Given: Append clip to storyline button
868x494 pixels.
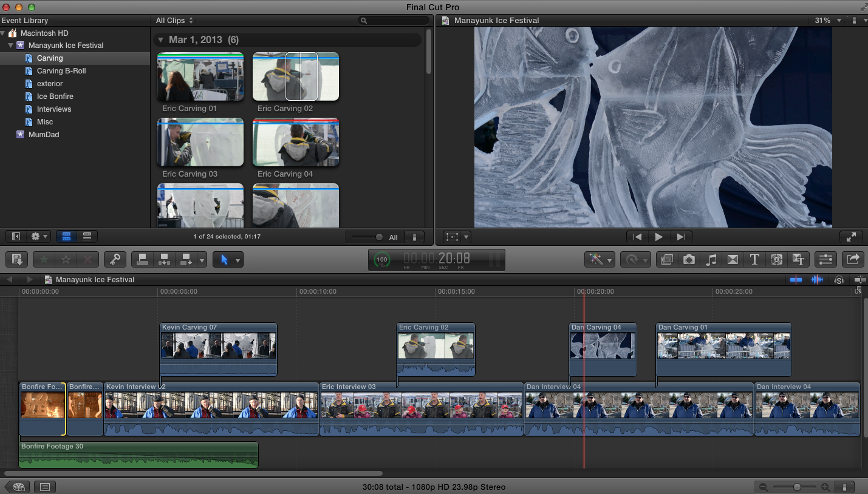Looking at the screenshot, I should click(x=186, y=260).
